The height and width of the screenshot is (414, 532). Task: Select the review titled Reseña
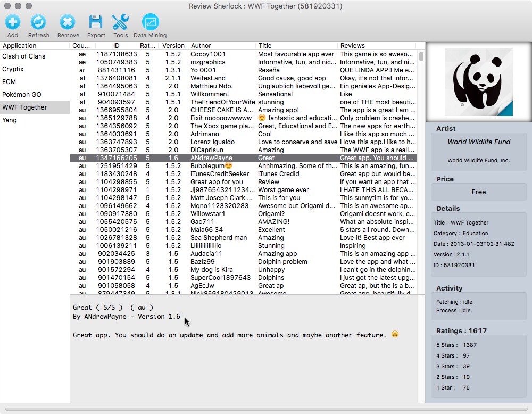[244, 70]
